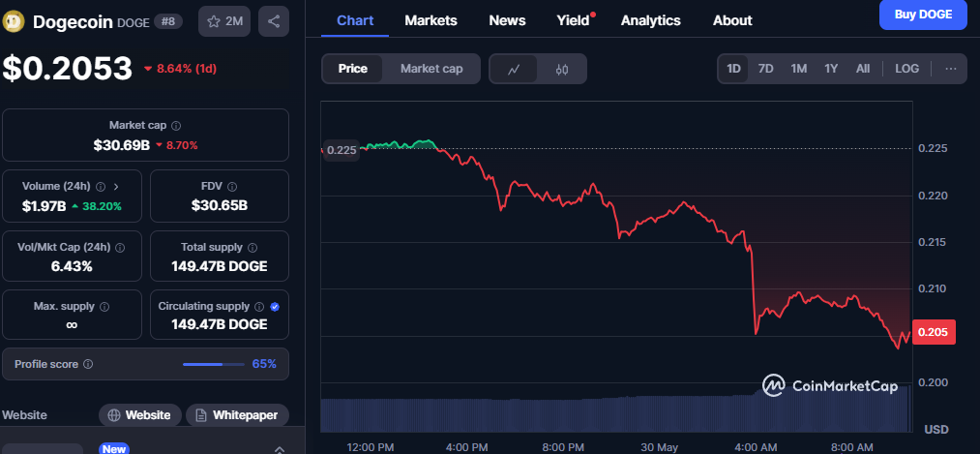Viewport: 980px width, 454px height.
Task: Switch to the Markets tab
Action: [x=431, y=20]
